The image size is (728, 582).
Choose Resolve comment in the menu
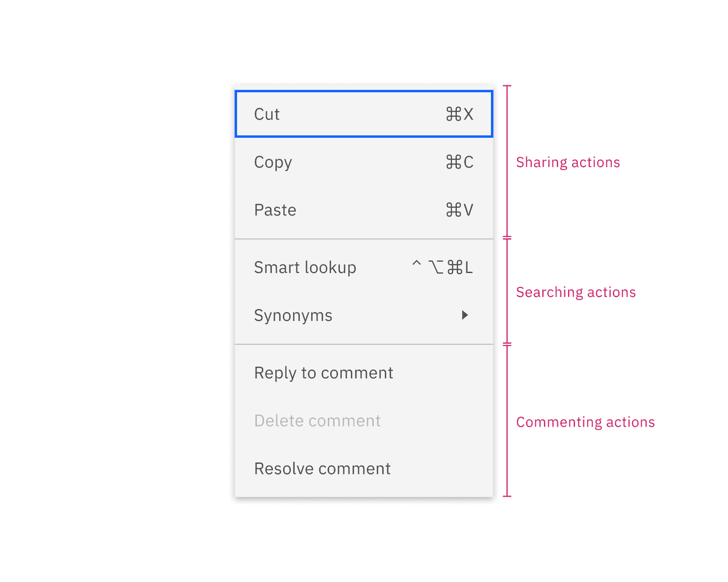point(322,469)
